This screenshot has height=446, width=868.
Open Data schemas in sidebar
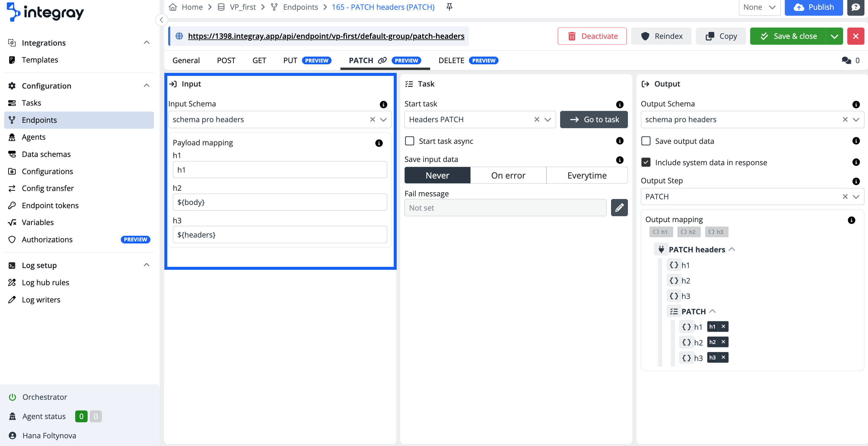click(46, 154)
